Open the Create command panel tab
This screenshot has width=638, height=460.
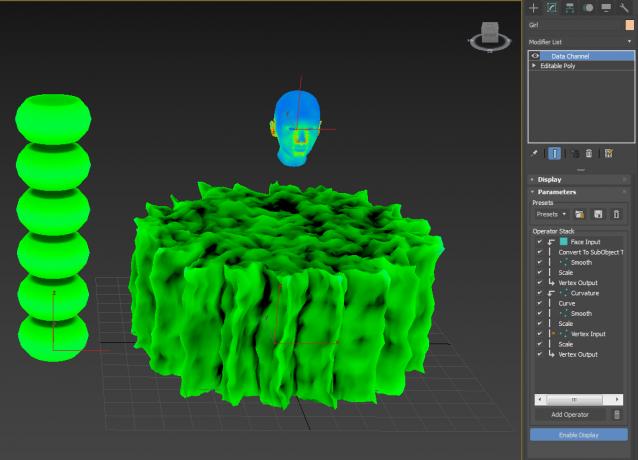(x=533, y=8)
